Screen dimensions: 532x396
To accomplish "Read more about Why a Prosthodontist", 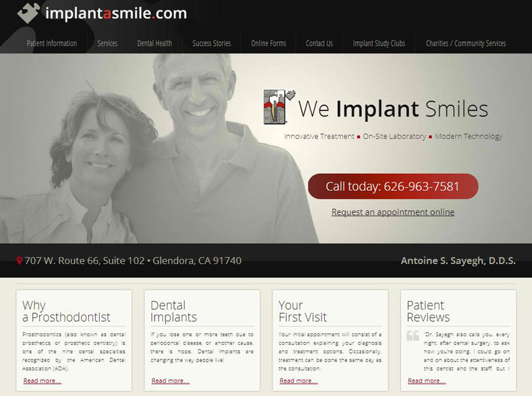I will pos(42,381).
